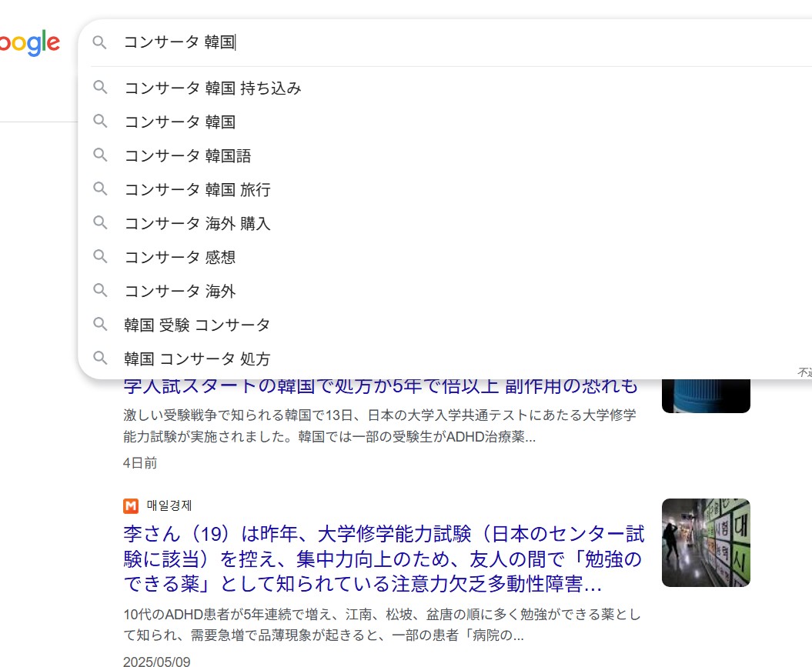This screenshot has height=667, width=812.
Task: Select suggestion コンサータ 韓国 持ち込み
Action: (x=212, y=88)
